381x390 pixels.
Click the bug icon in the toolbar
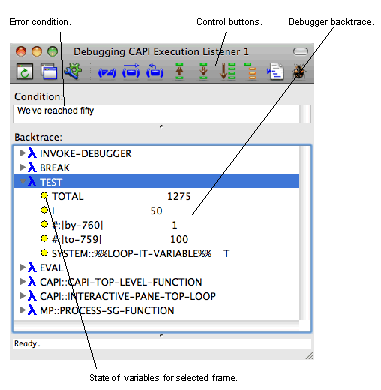click(x=299, y=71)
